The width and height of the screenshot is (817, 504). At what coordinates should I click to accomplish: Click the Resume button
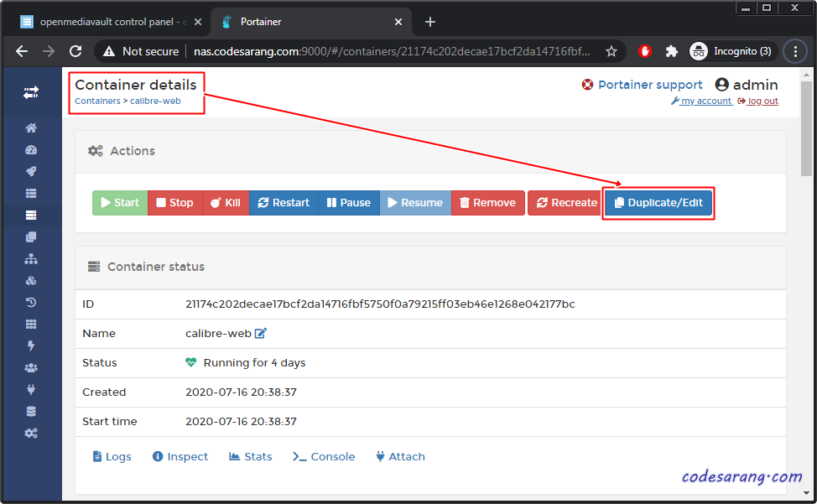tap(415, 203)
